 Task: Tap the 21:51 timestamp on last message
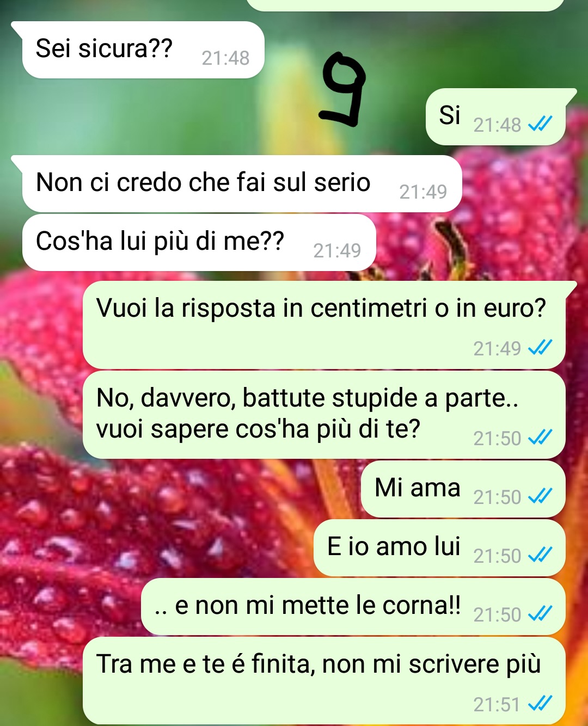click(x=497, y=704)
